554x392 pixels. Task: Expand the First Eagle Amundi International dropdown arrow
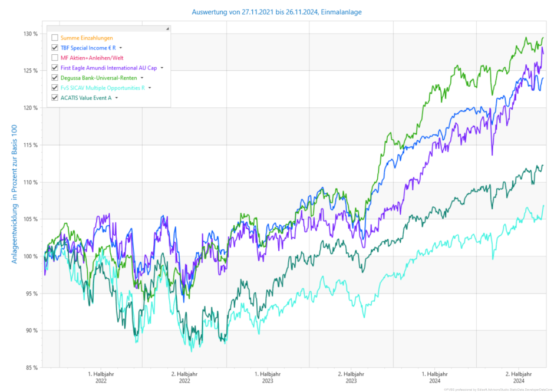(x=162, y=68)
